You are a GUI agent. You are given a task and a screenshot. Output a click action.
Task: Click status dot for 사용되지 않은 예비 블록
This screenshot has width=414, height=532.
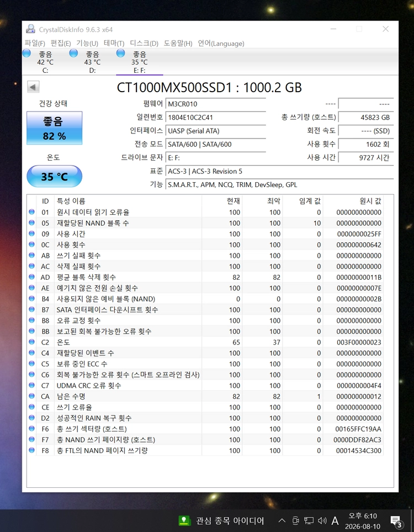pyautogui.click(x=31, y=299)
